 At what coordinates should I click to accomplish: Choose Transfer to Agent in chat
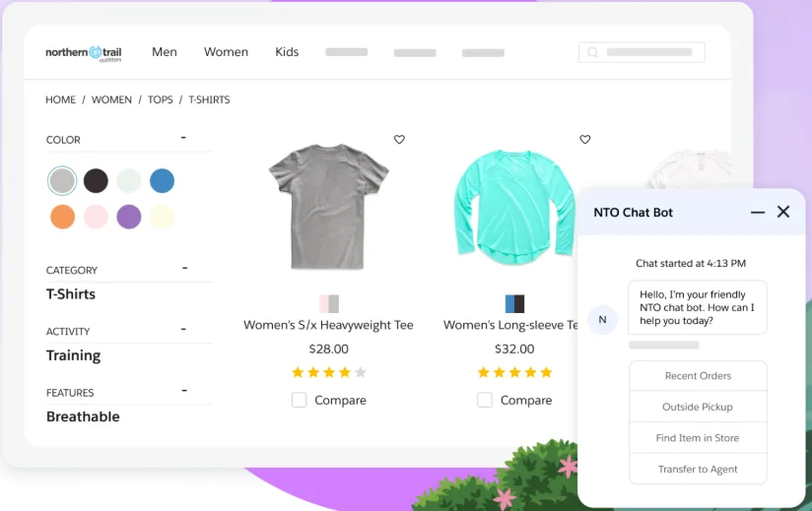(x=698, y=469)
